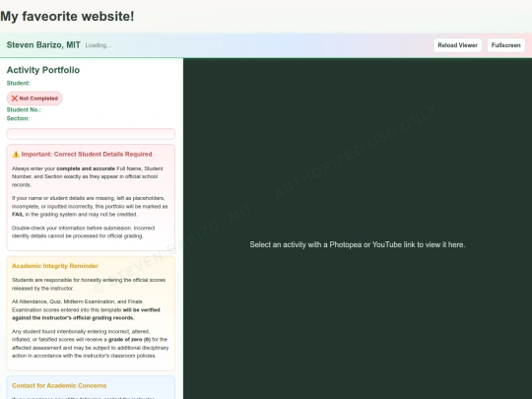Click the My faveorite website! heading
532x399 pixels.
(x=67, y=16)
